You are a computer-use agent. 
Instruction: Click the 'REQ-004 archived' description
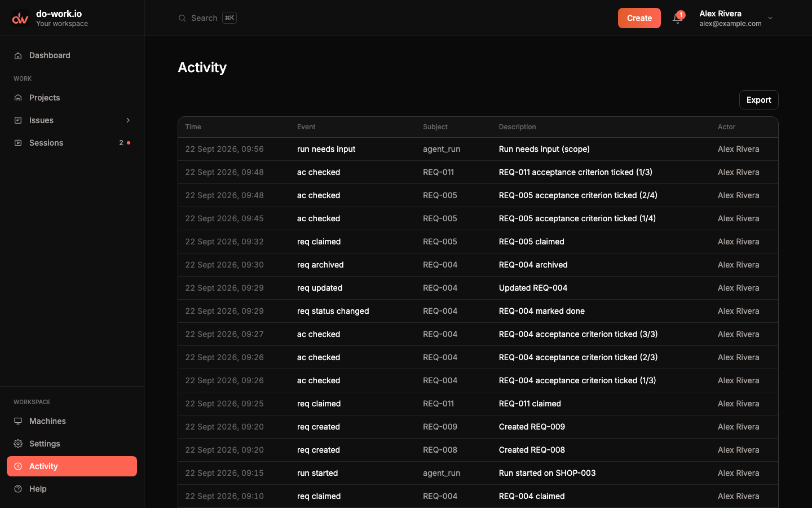[x=533, y=265]
